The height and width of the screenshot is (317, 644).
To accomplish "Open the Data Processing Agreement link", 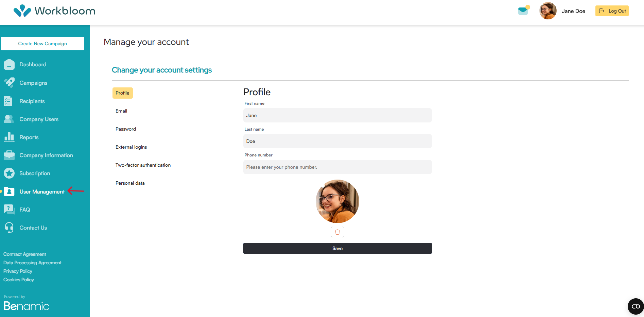I will (x=32, y=263).
